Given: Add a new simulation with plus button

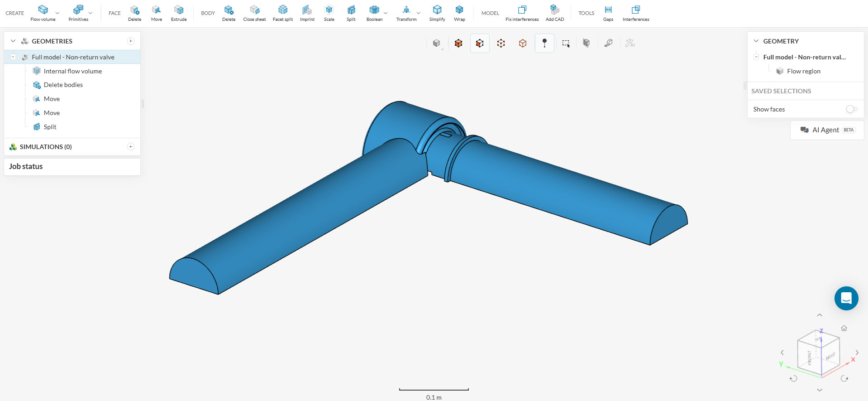Looking at the screenshot, I should [x=131, y=147].
